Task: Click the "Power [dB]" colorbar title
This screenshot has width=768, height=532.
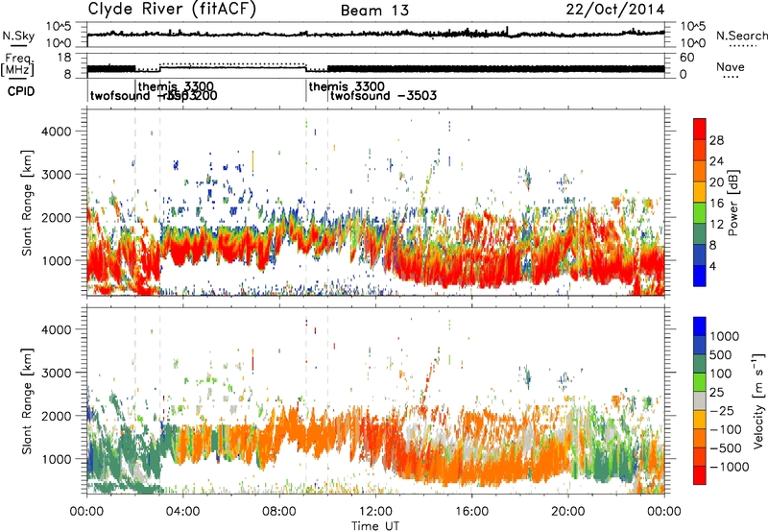Action: pyautogui.click(x=733, y=203)
